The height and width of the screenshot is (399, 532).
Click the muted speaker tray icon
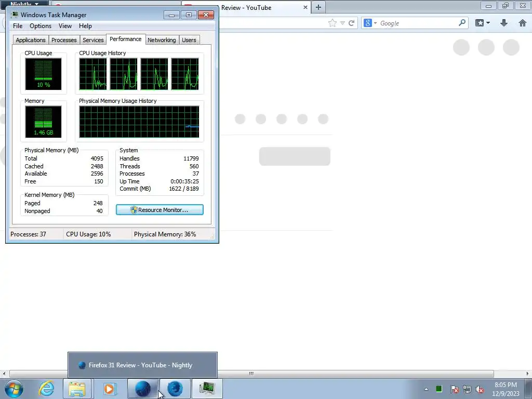tap(480, 389)
